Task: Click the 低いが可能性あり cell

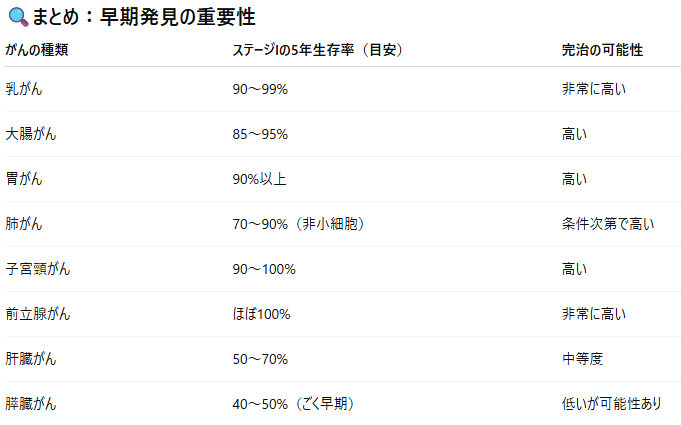Action: (x=612, y=404)
